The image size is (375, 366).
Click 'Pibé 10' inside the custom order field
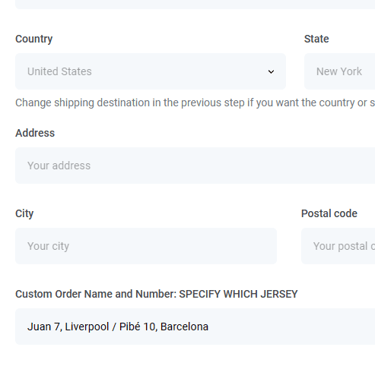(137, 327)
